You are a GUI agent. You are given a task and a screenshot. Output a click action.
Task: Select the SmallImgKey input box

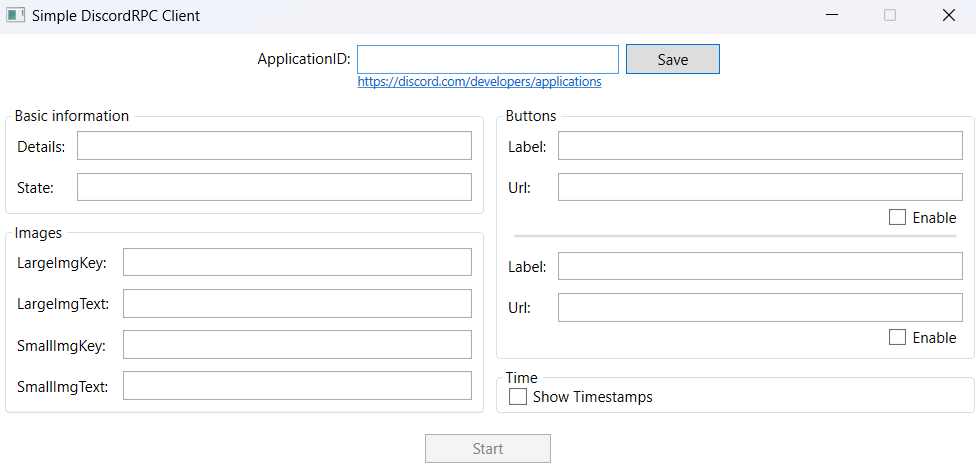coord(298,344)
